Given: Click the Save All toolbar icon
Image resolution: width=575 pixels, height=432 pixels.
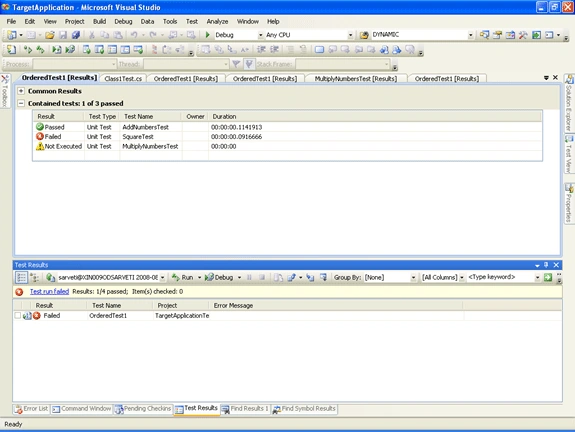Looking at the screenshot, I should (76, 35).
